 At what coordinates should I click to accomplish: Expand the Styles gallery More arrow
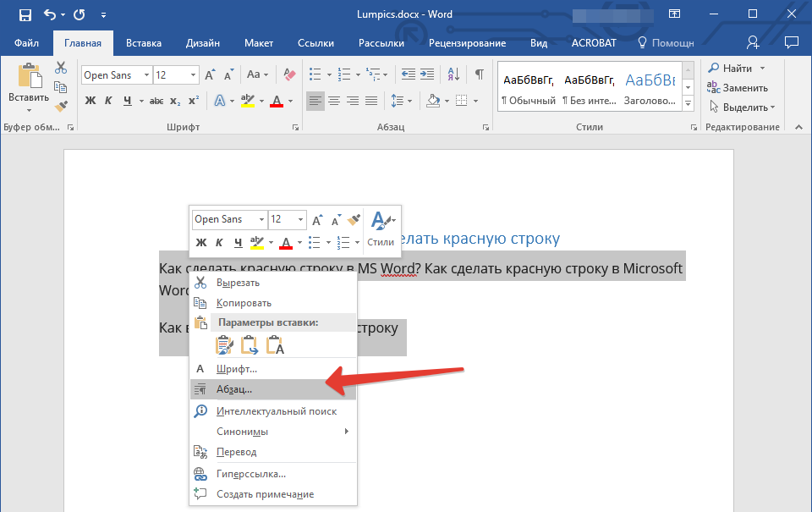pos(689,103)
